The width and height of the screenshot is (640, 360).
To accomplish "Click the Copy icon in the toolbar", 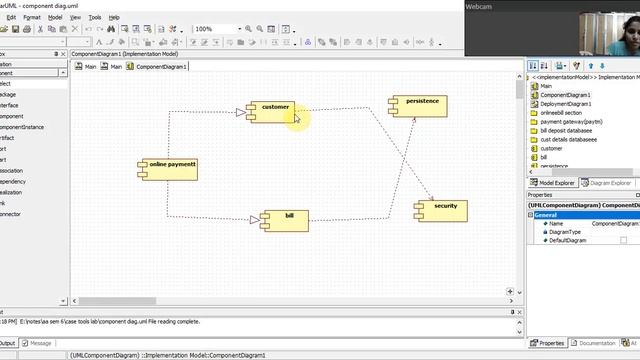I will (x=51, y=29).
